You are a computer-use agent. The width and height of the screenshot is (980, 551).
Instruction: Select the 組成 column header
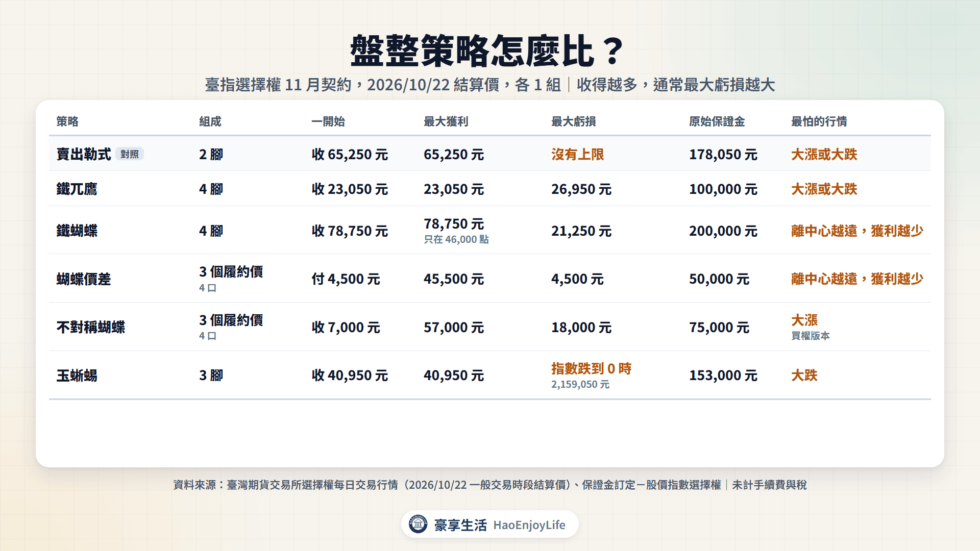[x=210, y=121]
